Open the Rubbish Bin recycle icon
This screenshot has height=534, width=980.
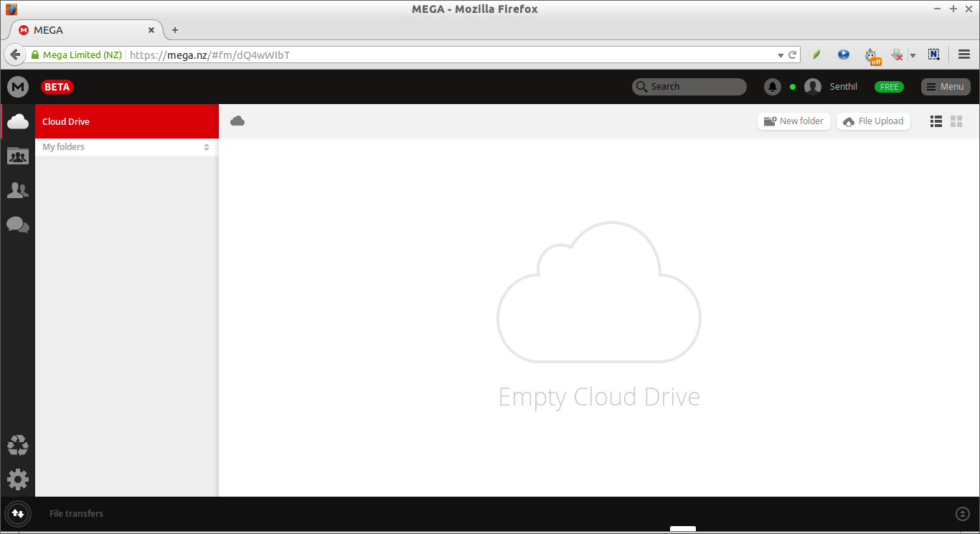coord(18,446)
